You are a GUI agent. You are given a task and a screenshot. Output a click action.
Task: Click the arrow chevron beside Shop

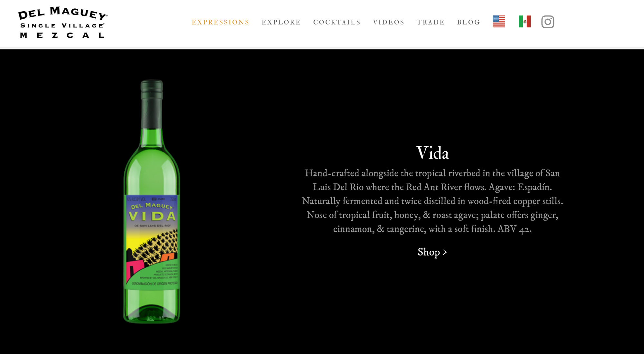pyautogui.click(x=445, y=252)
